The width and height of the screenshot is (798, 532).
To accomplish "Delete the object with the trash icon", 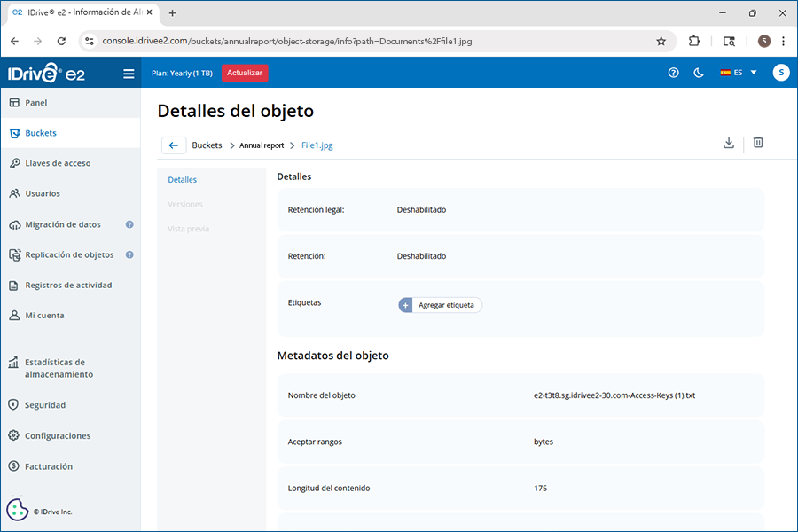I will [x=758, y=143].
